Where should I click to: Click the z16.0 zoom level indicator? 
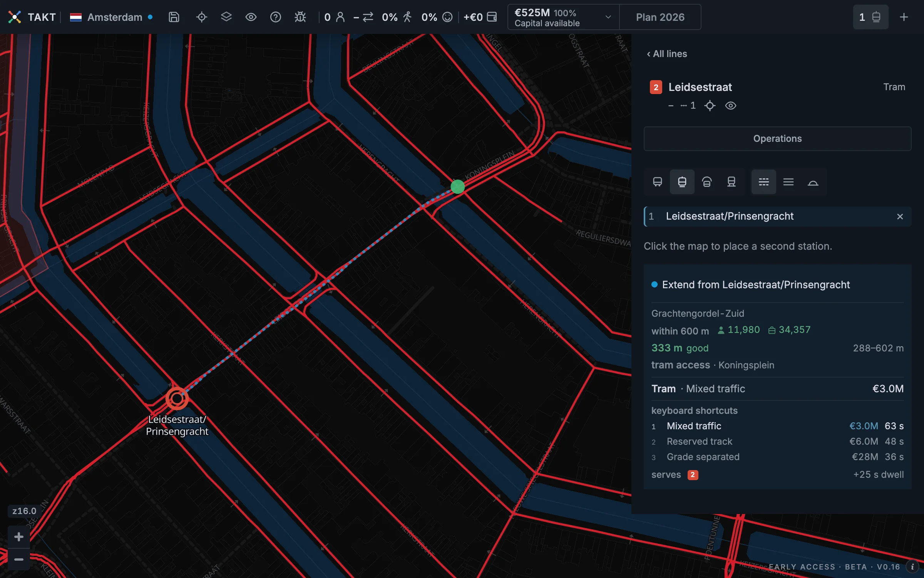[24, 511]
